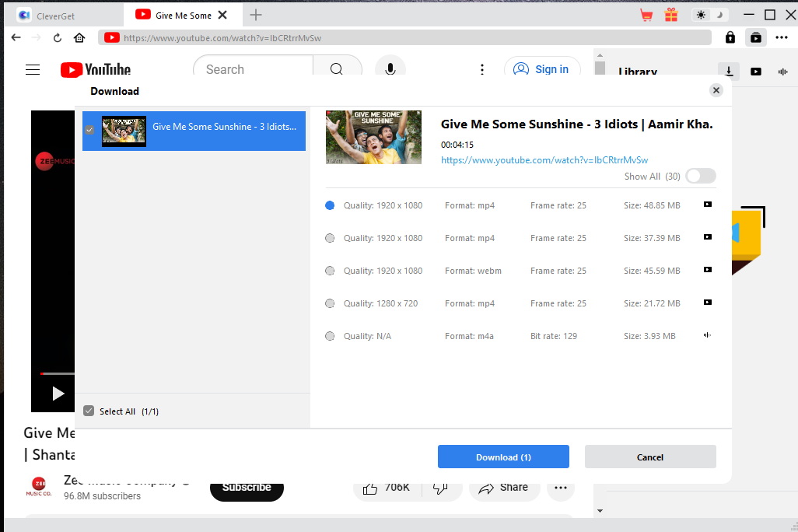Click the YouTube logo

[x=96, y=69]
